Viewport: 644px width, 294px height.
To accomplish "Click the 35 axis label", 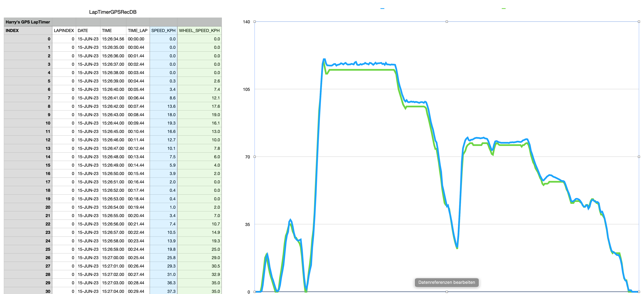I will pyautogui.click(x=247, y=224).
